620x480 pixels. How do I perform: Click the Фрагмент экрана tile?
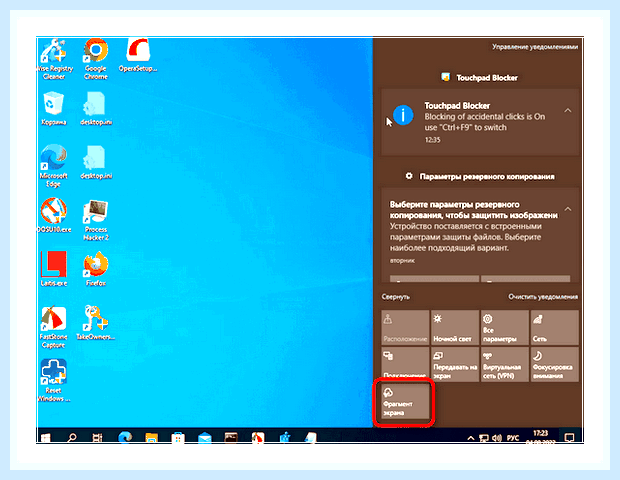[x=405, y=401]
